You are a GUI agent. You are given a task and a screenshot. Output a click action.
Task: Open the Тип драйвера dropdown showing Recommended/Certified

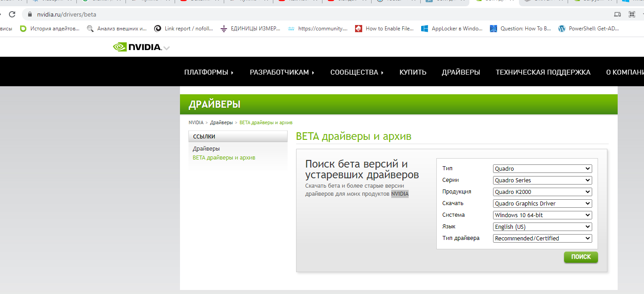(543, 239)
